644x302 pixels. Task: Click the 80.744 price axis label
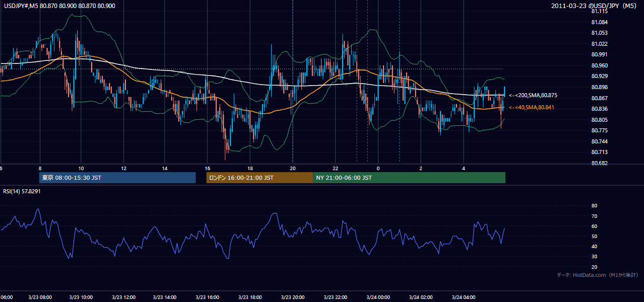click(x=600, y=141)
